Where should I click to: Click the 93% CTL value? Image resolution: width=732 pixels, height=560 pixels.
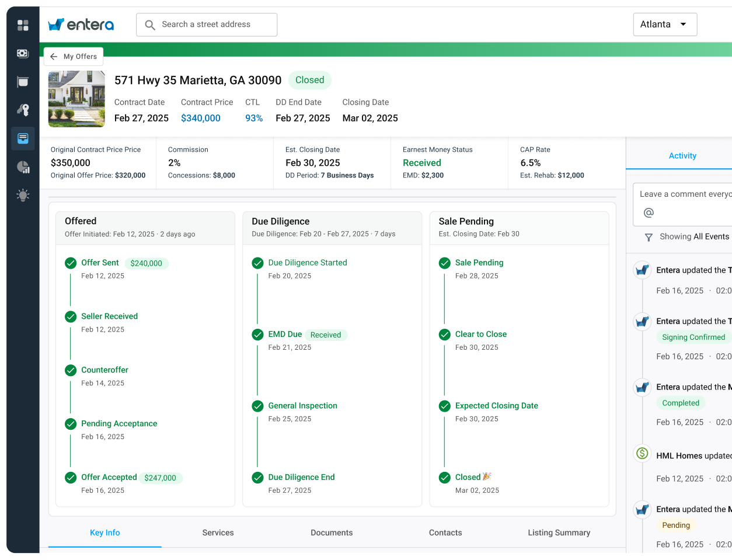(254, 118)
